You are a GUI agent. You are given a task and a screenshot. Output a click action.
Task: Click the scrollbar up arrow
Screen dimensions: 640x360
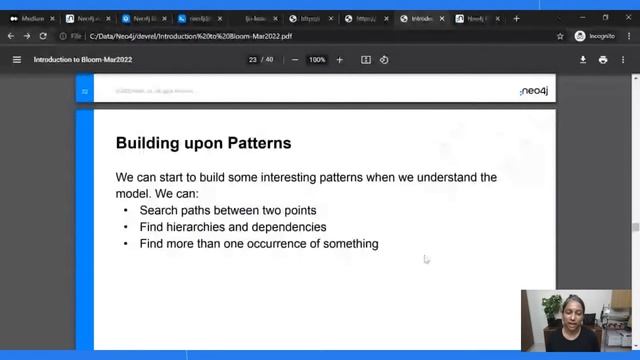[636, 78]
